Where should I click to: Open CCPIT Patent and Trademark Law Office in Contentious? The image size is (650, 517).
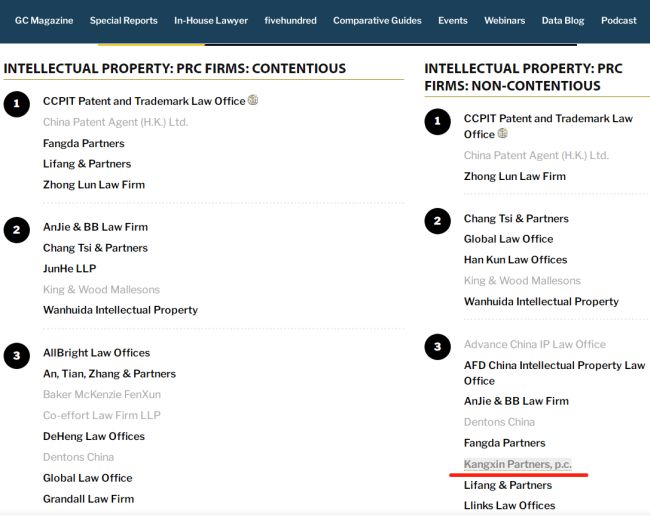[x=144, y=101]
